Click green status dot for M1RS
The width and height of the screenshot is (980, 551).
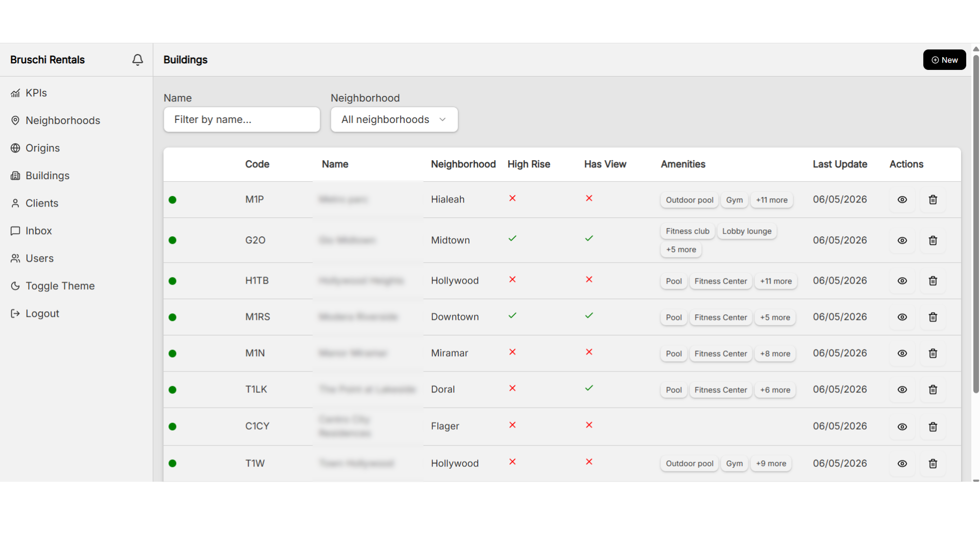pos(173,317)
